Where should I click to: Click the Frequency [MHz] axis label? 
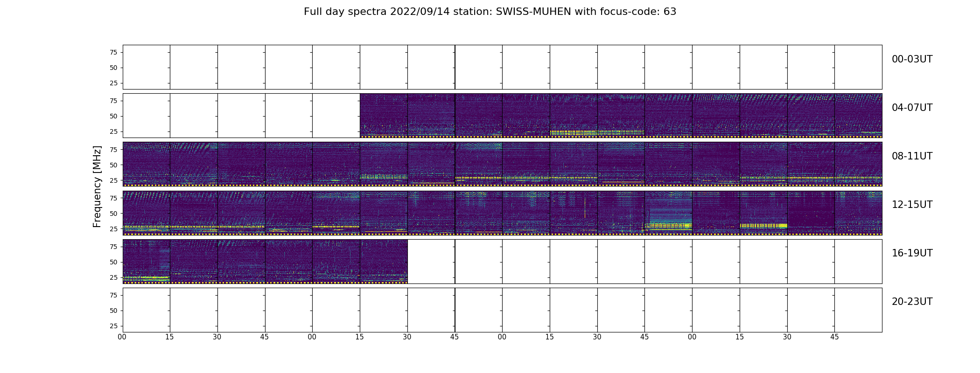click(97, 186)
